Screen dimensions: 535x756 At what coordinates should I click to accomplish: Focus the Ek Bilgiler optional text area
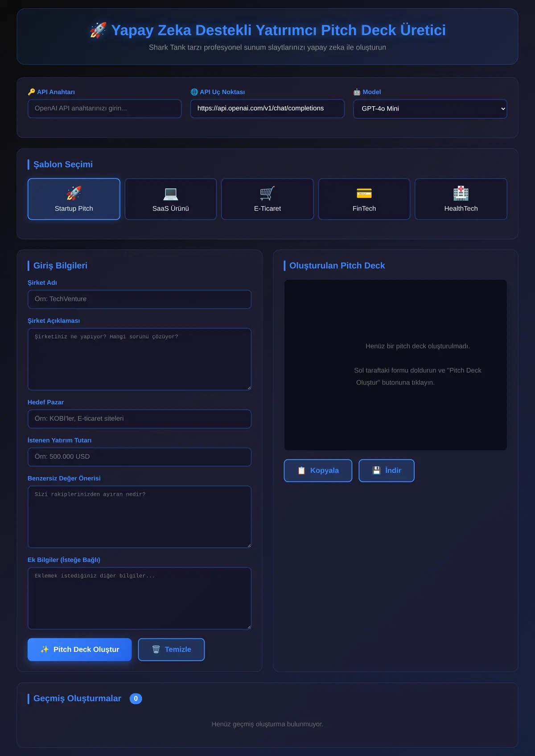click(140, 599)
